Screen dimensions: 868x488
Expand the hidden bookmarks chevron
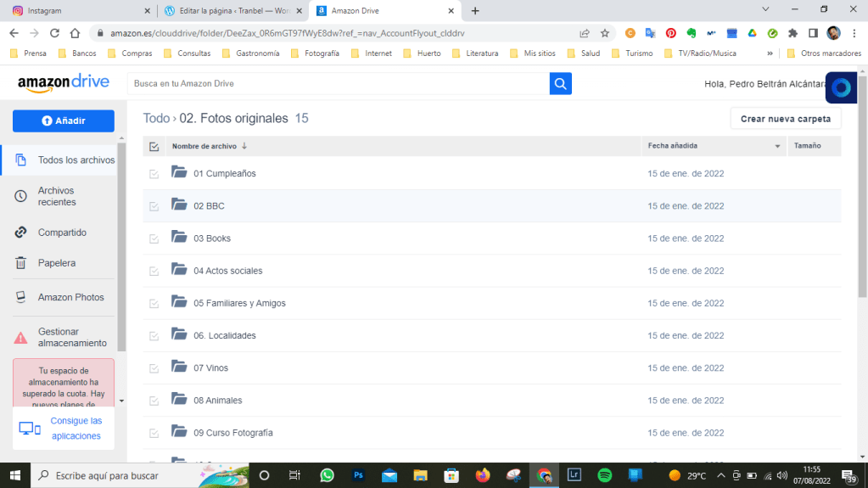click(x=770, y=53)
